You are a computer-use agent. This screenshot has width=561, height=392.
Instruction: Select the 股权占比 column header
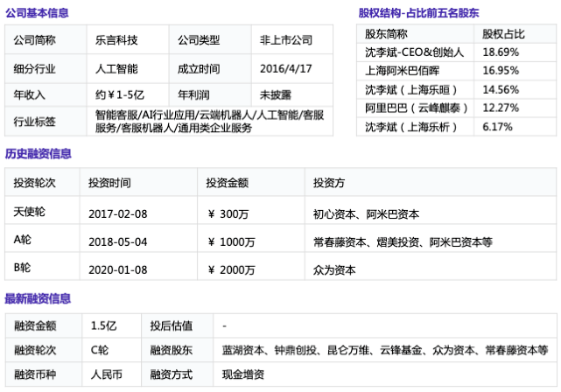(503, 34)
